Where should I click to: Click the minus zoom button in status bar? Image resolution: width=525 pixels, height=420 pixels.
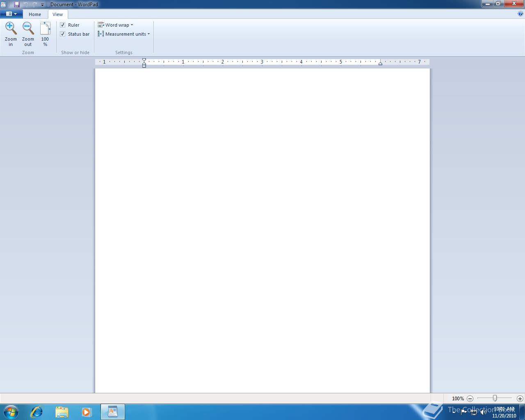click(x=470, y=399)
